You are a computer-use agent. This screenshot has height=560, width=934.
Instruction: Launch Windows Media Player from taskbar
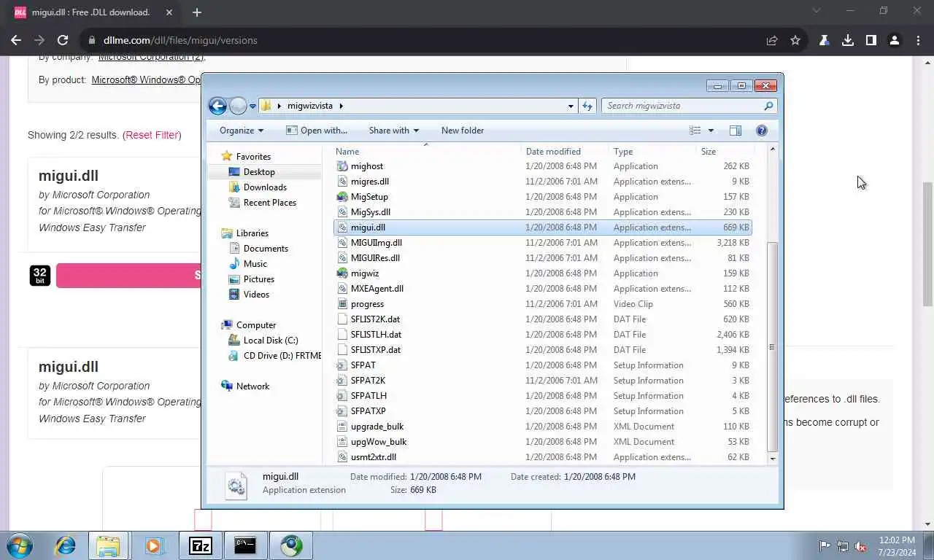click(154, 545)
